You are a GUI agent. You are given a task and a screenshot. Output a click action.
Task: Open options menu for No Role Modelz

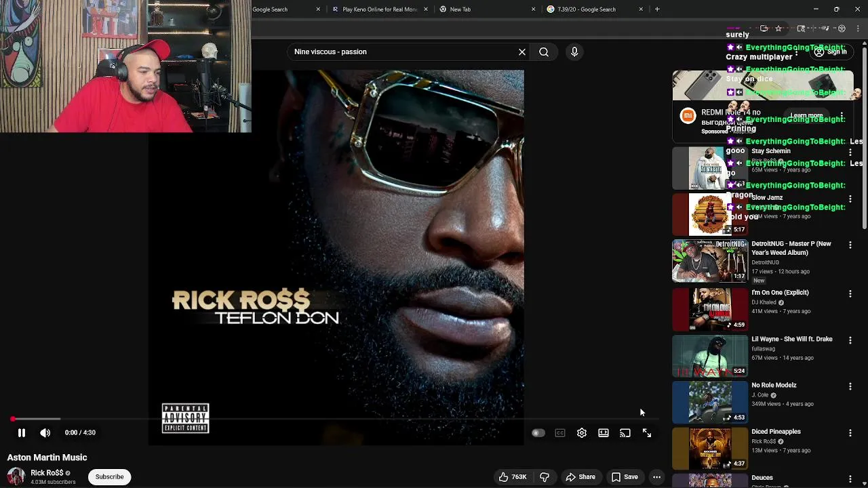coord(850,386)
